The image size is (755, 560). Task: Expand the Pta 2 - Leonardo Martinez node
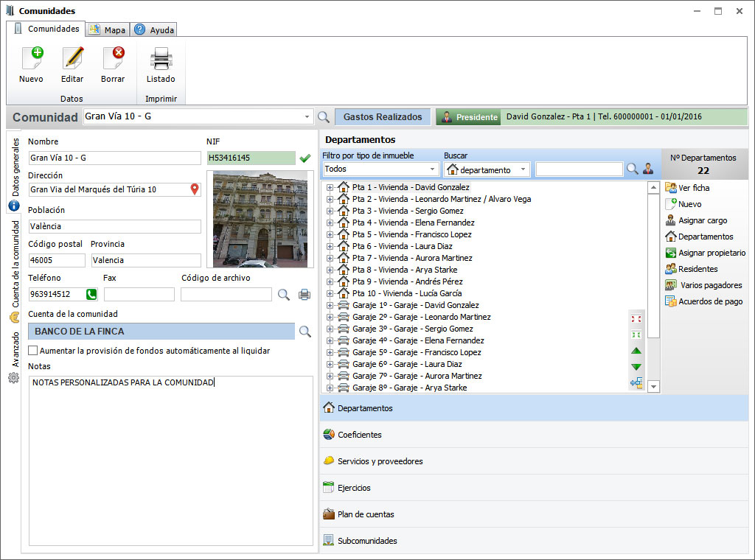330,199
